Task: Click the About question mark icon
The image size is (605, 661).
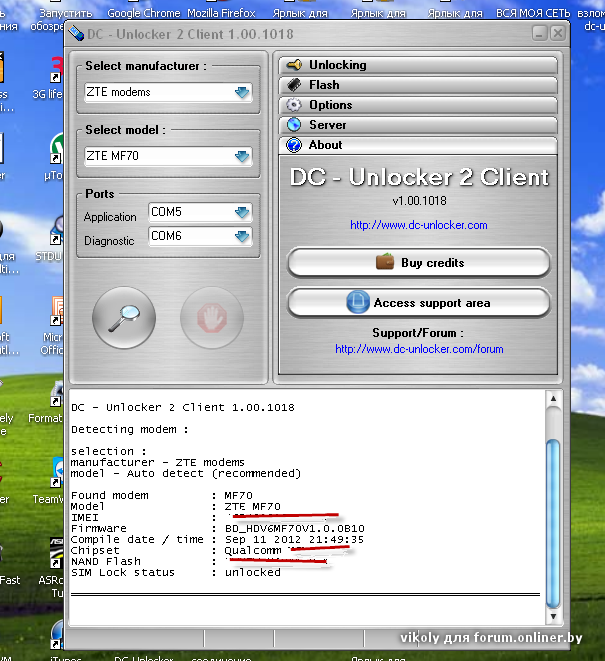Action: 294,145
